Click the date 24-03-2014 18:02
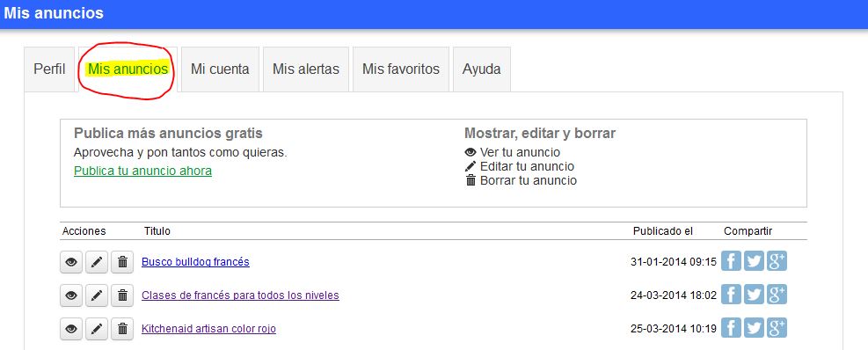The height and width of the screenshot is (350, 868). (x=674, y=295)
